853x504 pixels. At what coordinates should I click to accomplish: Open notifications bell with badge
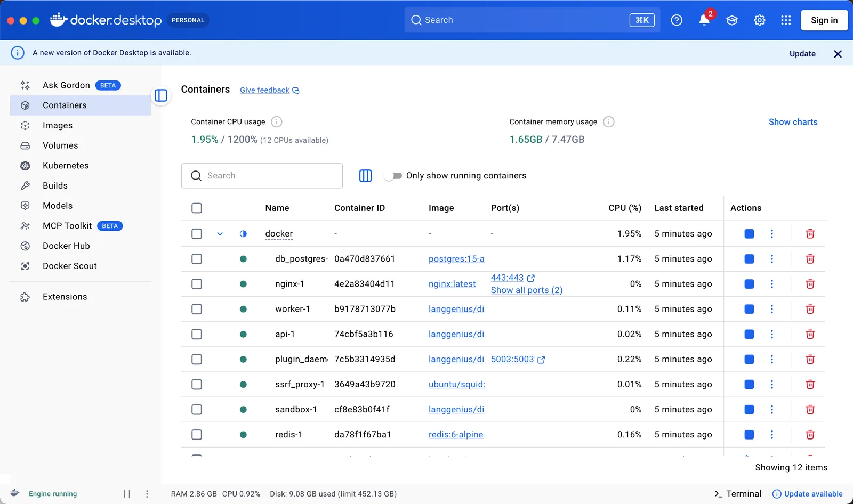[705, 20]
